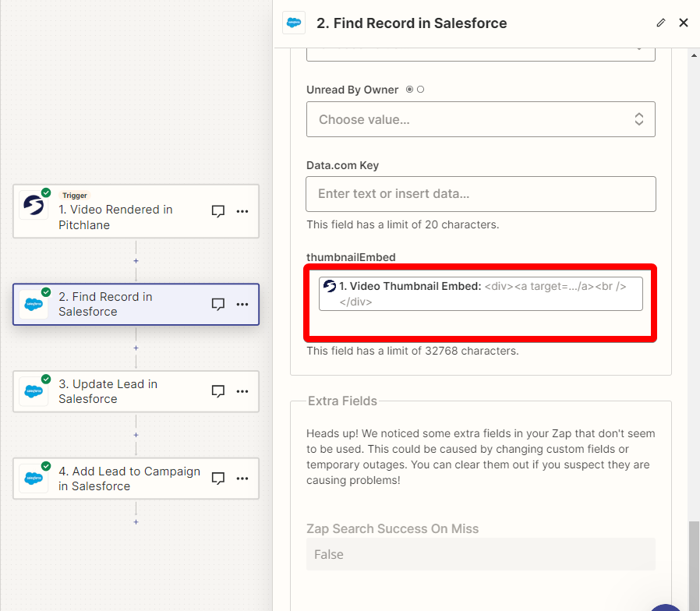
Task: Add a step after Add Lead to Campaign
Action: (136, 521)
